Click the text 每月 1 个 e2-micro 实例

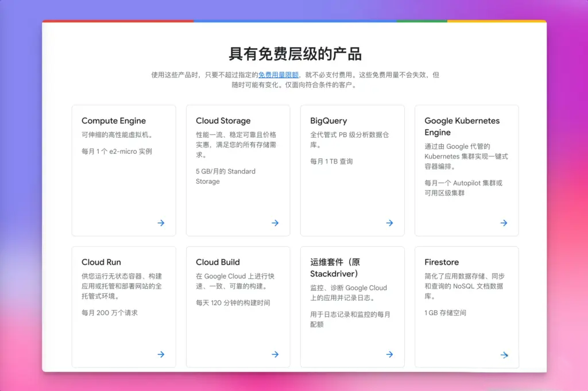[117, 152]
